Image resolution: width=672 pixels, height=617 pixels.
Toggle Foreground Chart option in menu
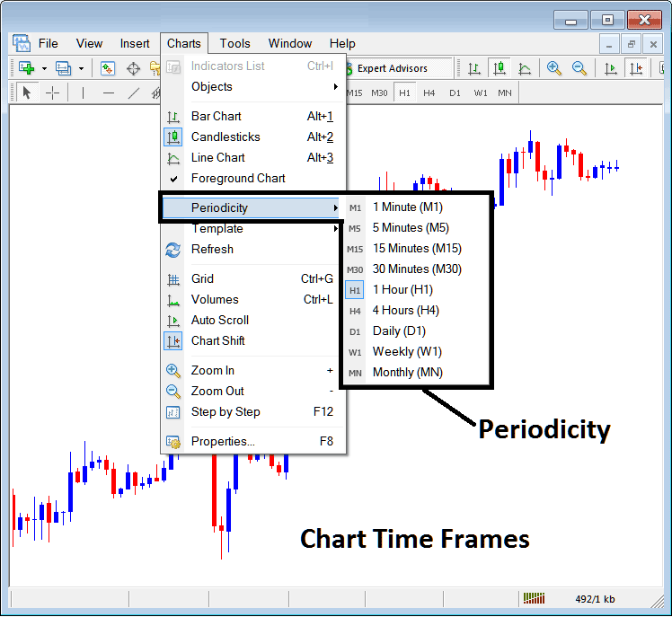click(238, 178)
